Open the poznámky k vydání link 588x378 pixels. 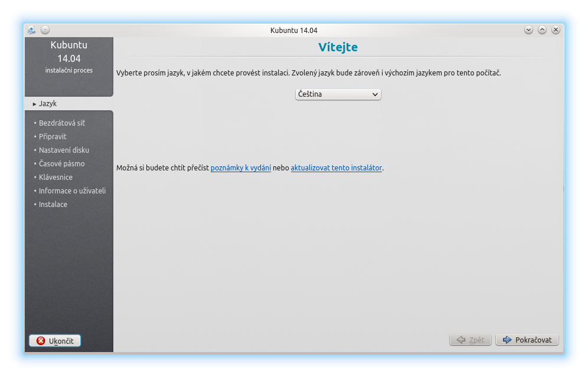241,168
